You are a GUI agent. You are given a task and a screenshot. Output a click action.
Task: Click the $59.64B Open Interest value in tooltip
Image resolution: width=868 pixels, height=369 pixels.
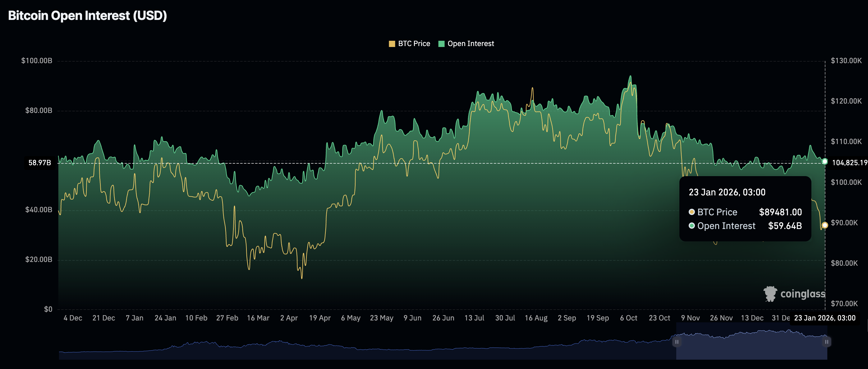(x=784, y=226)
